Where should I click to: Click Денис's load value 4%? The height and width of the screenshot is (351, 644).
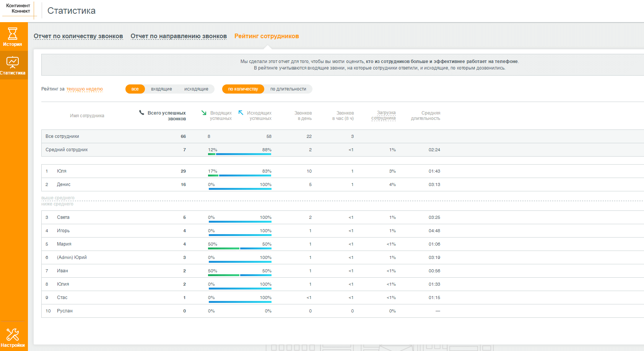392,184
